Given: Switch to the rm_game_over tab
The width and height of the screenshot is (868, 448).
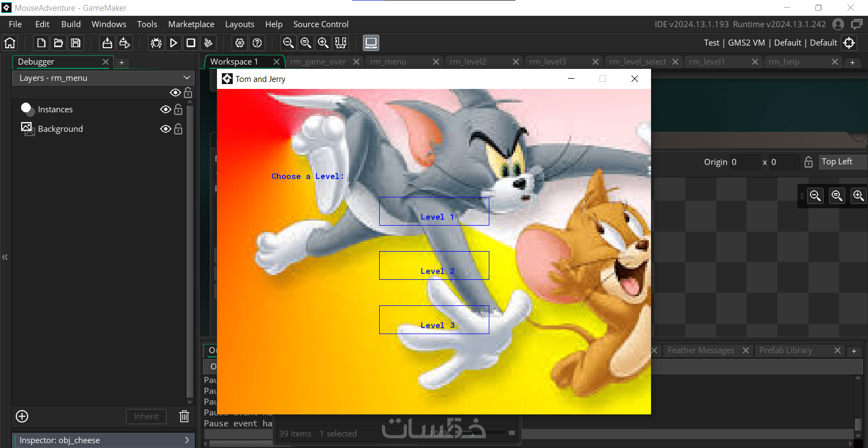Looking at the screenshot, I should [318, 62].
